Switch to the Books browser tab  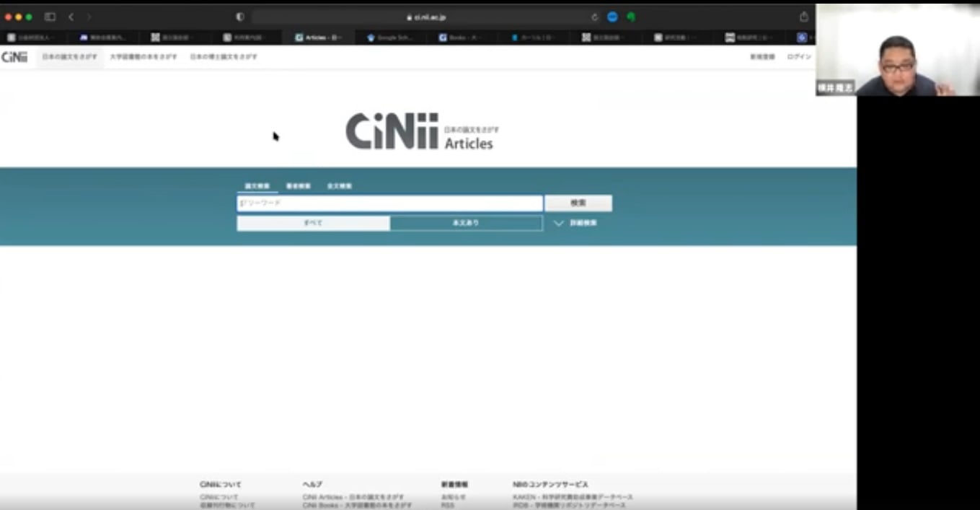[462, 38]
